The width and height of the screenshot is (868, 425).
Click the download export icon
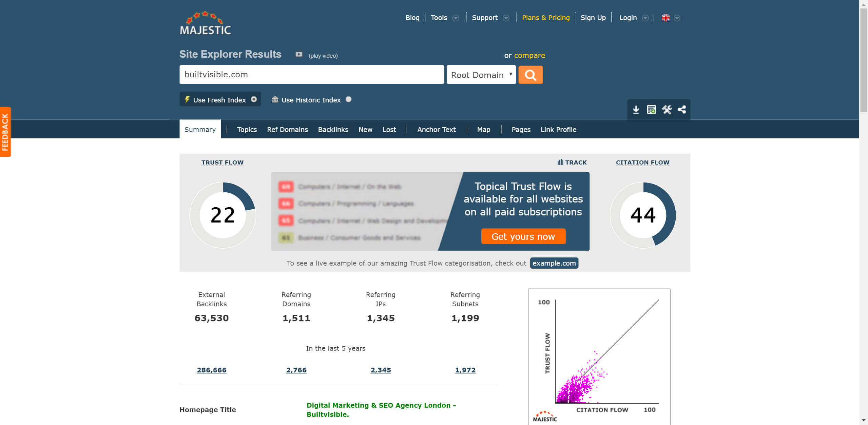[636, 110]
